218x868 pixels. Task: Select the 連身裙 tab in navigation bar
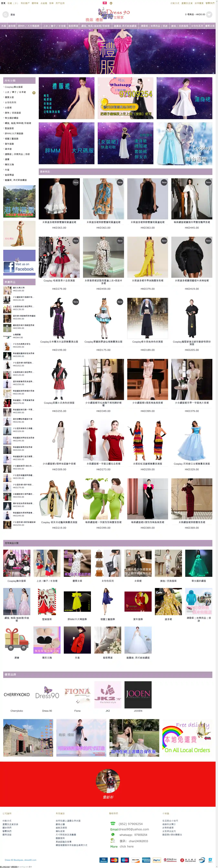pyautogui.click(x=12, y=26)
